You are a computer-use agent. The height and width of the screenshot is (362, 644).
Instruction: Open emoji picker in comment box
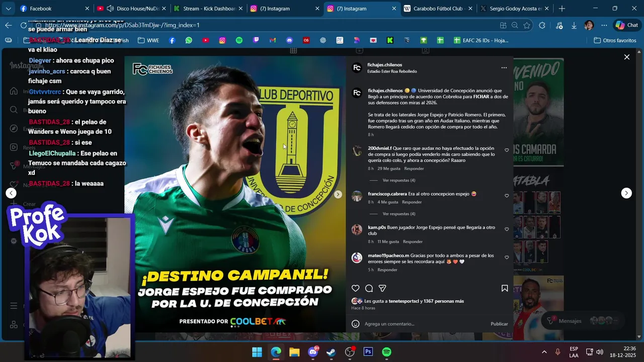pos(356,324)
